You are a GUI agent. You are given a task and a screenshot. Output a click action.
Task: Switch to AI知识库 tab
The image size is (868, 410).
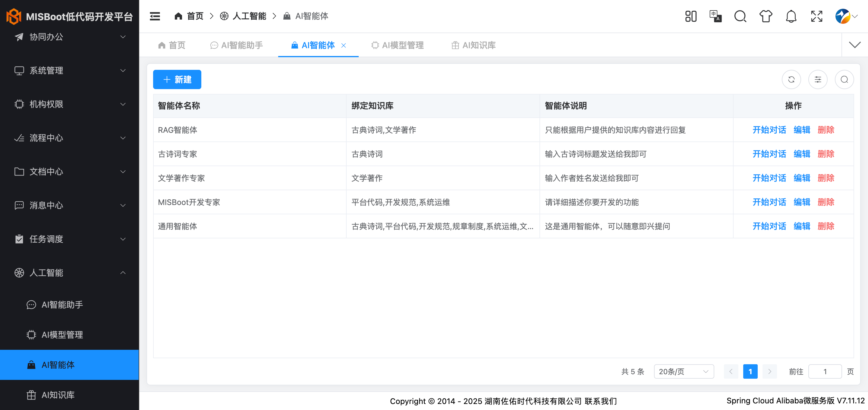(474, 45)
